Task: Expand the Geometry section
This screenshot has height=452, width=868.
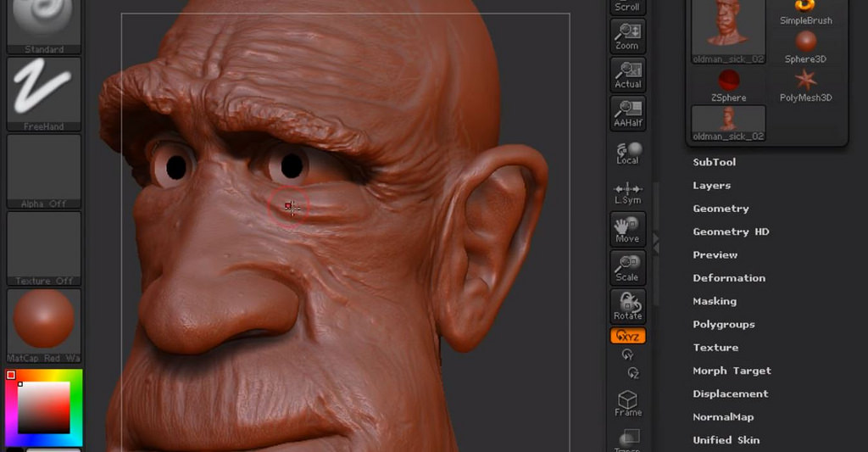Action: tap(721, 209)
